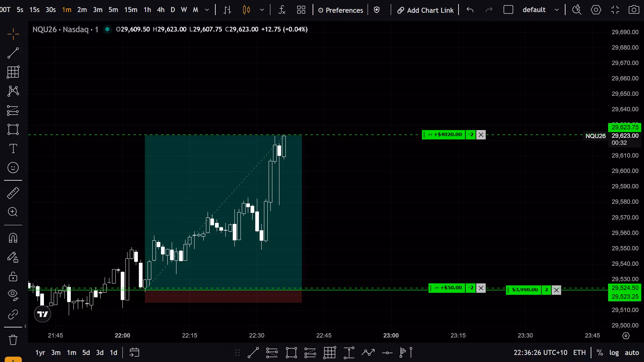Viewport: 644px width, 362px height.
Task: Click the link drawings chain icon
Action: pos(13,314)
